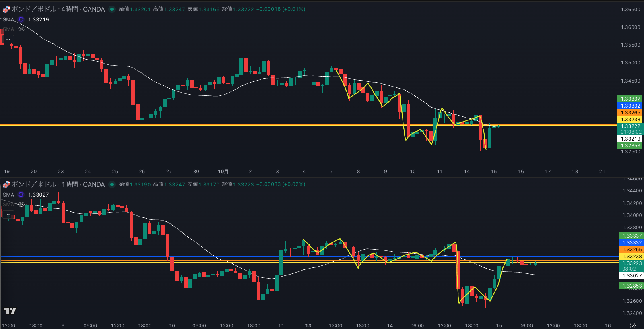The width and height of the screenshot is (644, 329).
Task: Click the TradingView logo in lower chart
Action: pos(10,311)
